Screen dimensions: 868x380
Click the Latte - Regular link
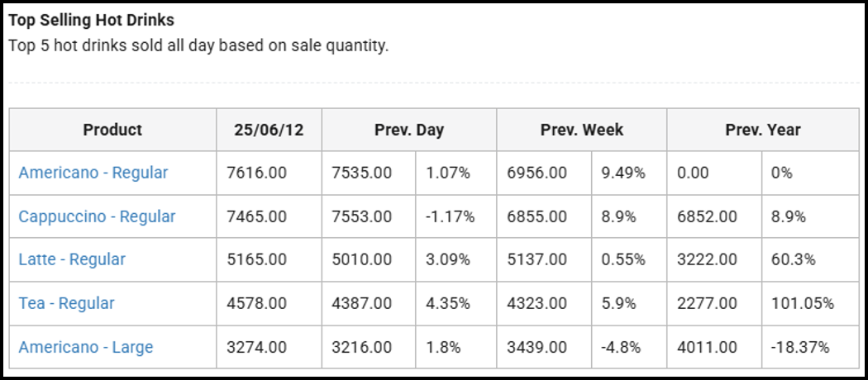tap(72, 259)
